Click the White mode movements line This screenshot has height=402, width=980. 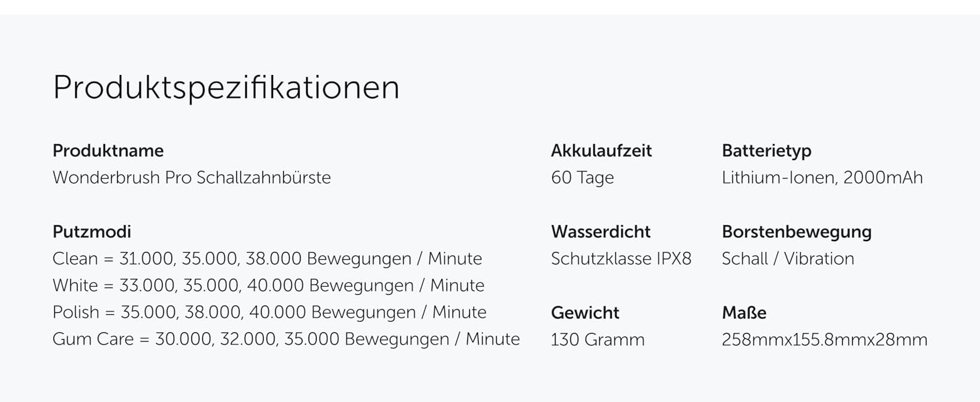pos(268,285)
